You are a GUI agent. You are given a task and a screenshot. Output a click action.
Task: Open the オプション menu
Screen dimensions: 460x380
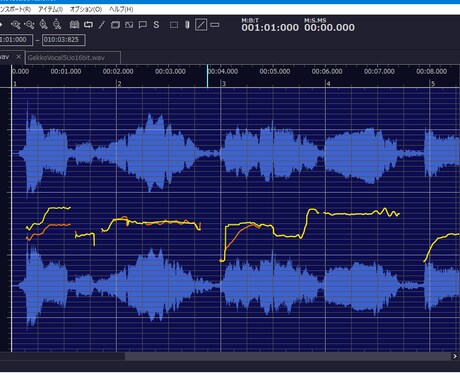click(x=86, y=9)
